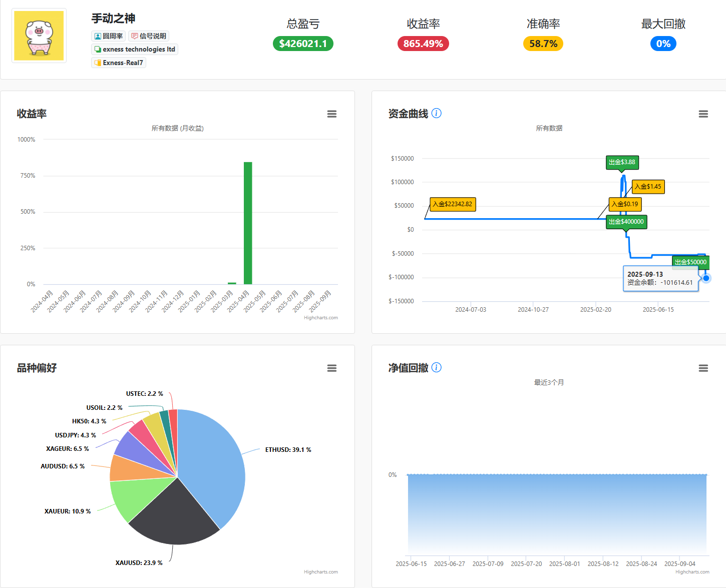This screenshot has height=588, width=726.
Task: Click the 出金$400000 withdrawal flag
Action: point(626,222)
